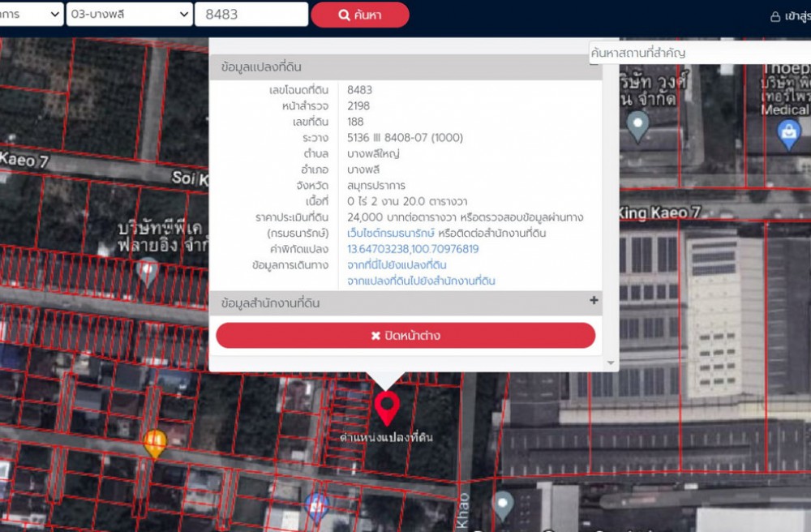Click the plus icon on land office section
Image resolution: width=811 pixels, height=532 pixels.
(x=594, y=301)
